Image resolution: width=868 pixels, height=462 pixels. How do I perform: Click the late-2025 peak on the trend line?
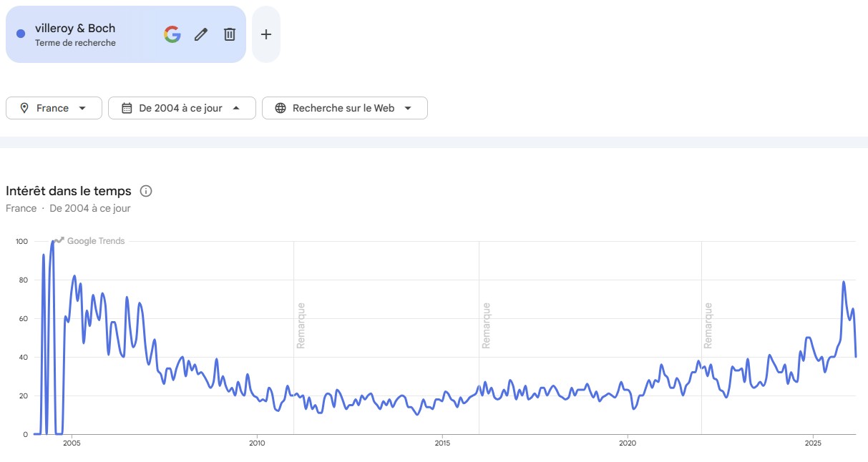point(844,282)
